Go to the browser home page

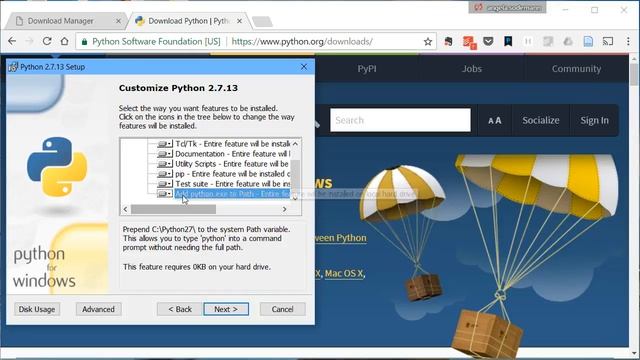coord(64,41)
